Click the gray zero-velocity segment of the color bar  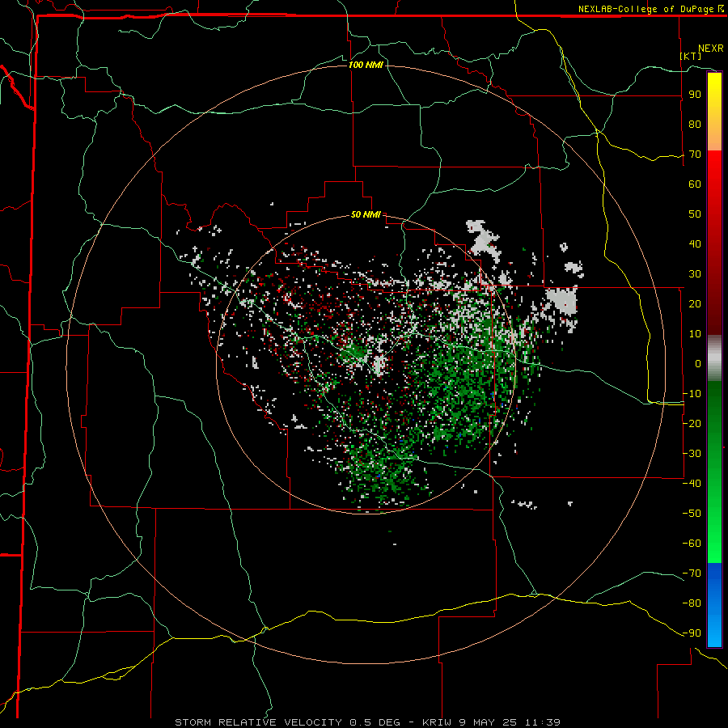point(714,358)
